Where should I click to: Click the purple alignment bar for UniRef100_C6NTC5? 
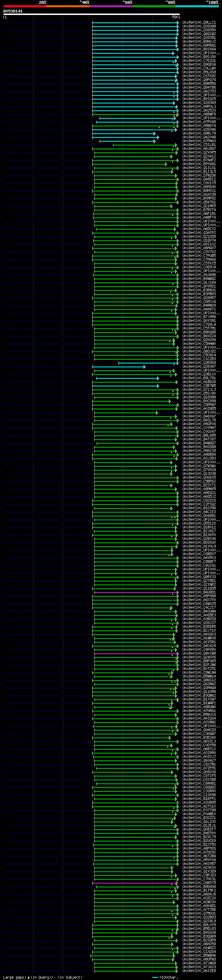point(135,883)
